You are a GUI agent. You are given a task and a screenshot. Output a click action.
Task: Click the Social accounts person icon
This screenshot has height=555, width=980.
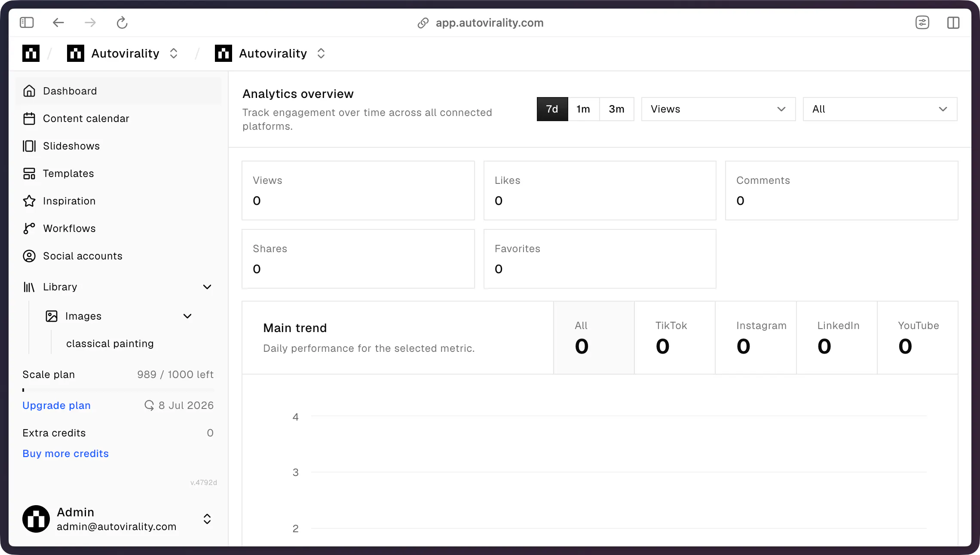(29, 256)
